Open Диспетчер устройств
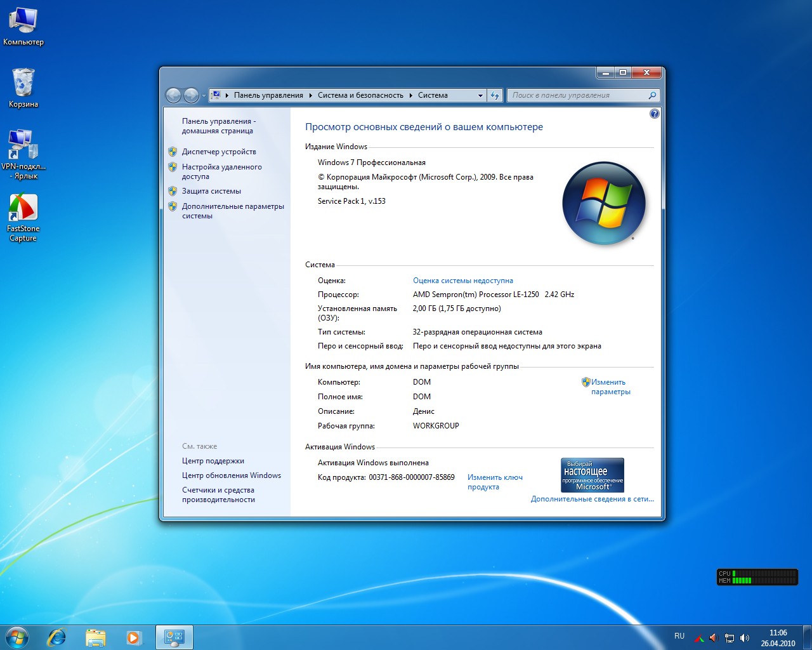 (x=219, y=152)
